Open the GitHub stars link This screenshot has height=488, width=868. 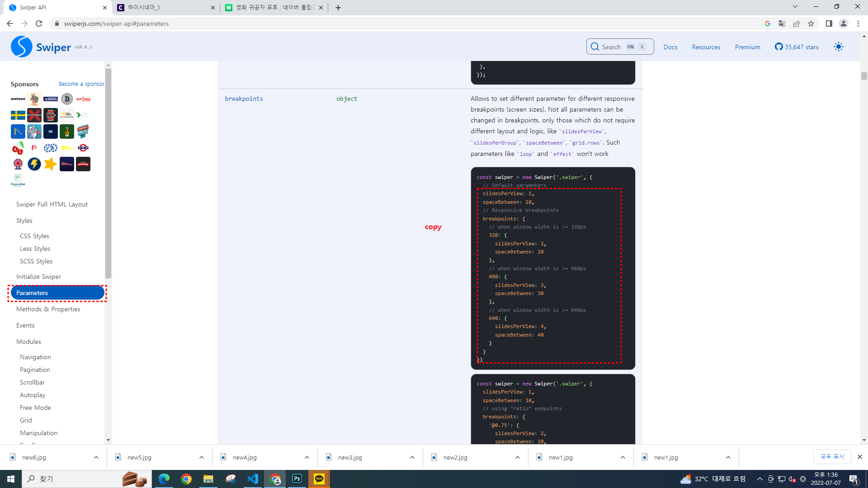[797, 47]
